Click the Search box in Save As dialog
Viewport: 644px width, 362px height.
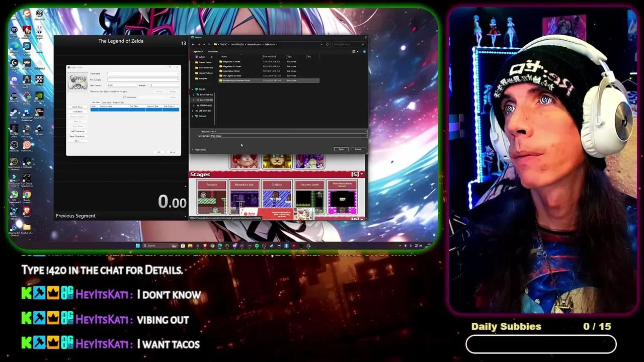pyautogui.click(x=350, y=44)
